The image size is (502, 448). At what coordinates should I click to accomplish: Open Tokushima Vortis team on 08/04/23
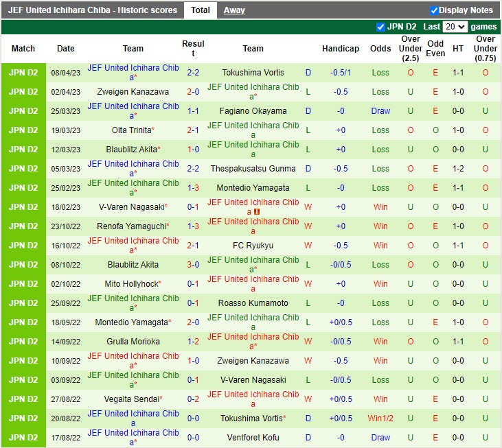click(x=253, y=73)
